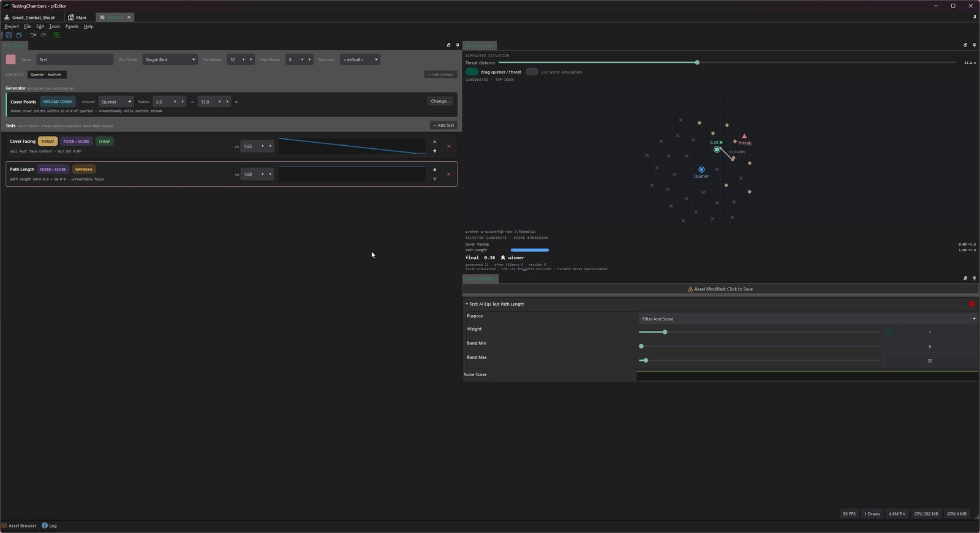Remove the Cover Facing test
This screenshot has width=980, height=533.
tap(448, 146)
